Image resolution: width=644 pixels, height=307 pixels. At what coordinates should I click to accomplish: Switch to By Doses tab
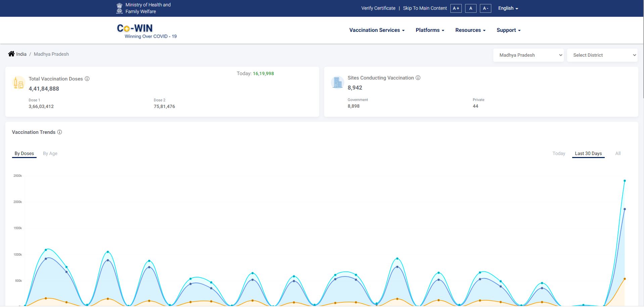(24, 154)
